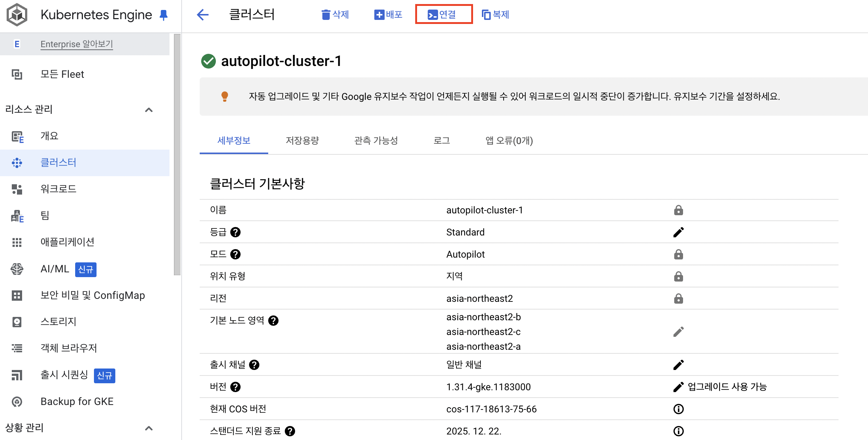Show info for 스탠더드 지원 종료 date
Image resolution: width=868 pixels, height=440 pixels.
[679, 431]
